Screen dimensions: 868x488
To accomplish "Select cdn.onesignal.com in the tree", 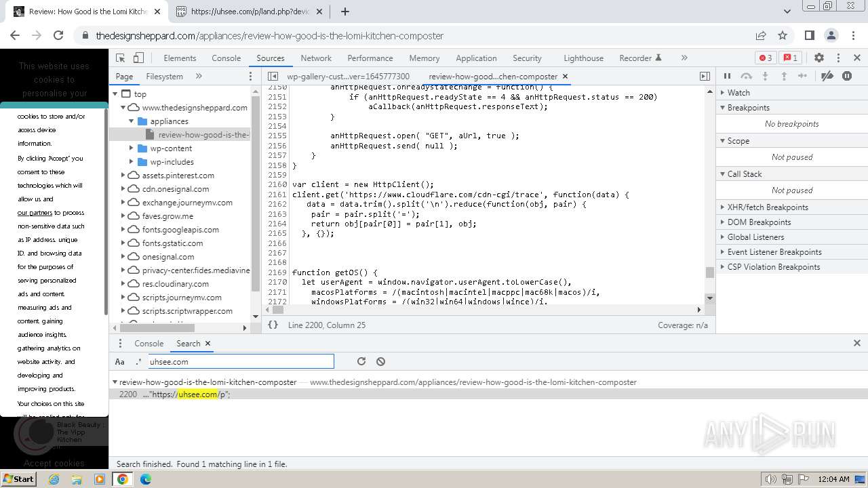I will [176, 189].
